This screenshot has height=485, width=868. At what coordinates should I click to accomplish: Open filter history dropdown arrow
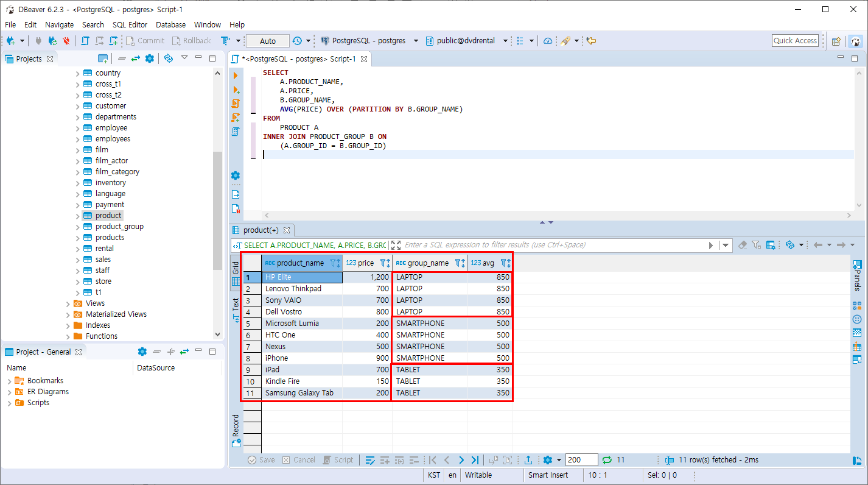pos(725,245)
